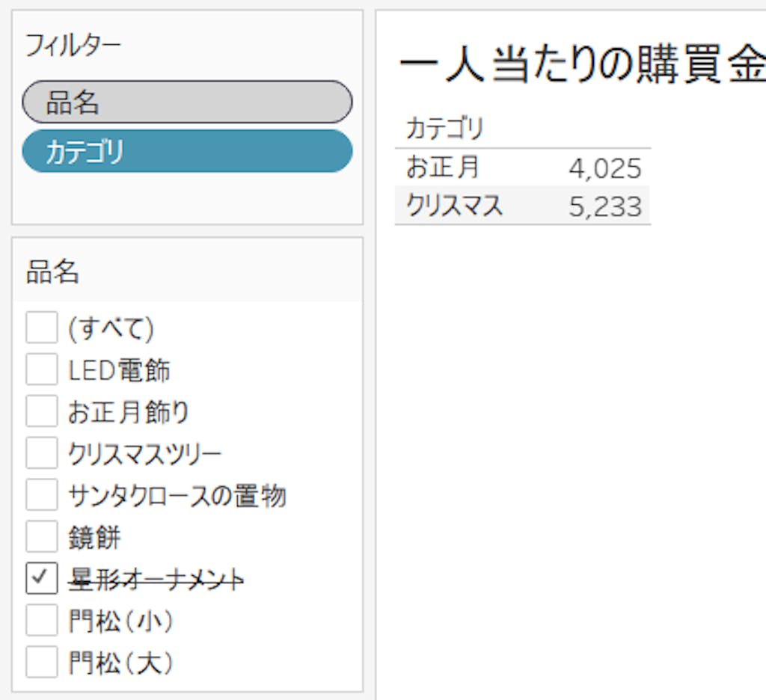Image resolution: width=766 pixels, height=700 pixels.
Task: Select the クリスマスツリー checkbox
Action: click(x=41, y=453)
